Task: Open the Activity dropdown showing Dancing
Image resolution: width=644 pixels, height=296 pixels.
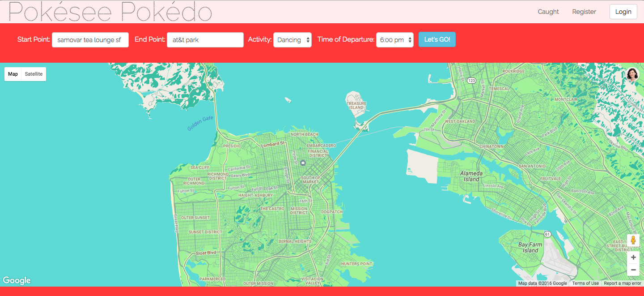Action: pyautogui.click(x=292, y=40)
